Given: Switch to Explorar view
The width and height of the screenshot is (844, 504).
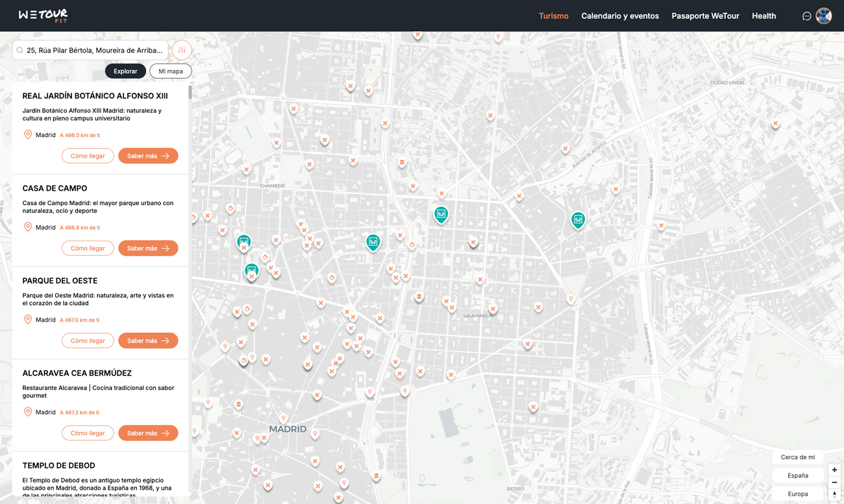Looking at the screenshot, I should point(125,71).
